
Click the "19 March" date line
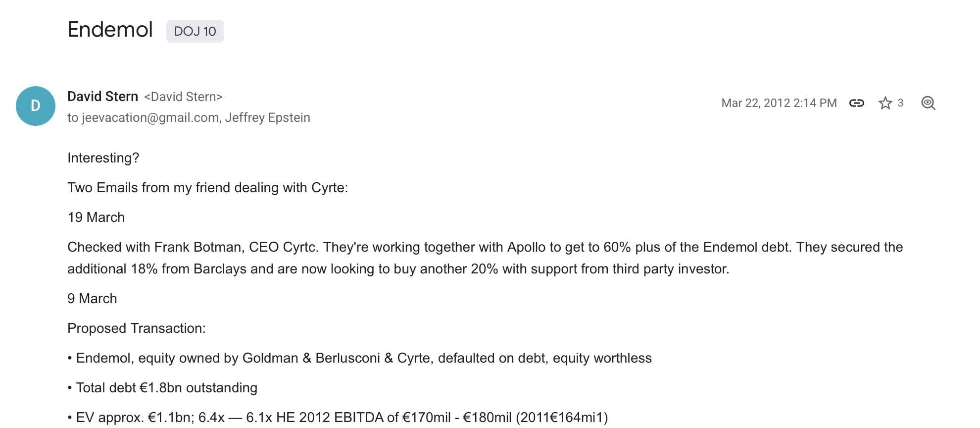pyautogui.click(x=96, y=217)
